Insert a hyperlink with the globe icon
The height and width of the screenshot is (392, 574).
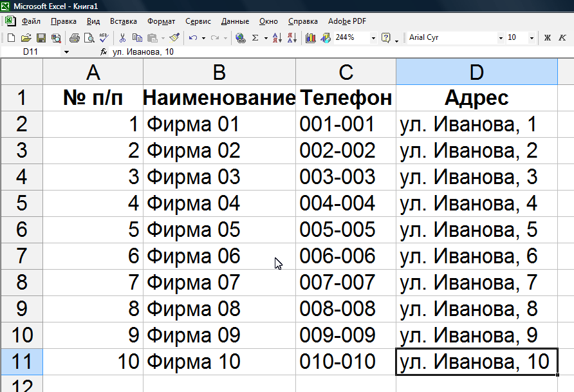coord(241,38)
